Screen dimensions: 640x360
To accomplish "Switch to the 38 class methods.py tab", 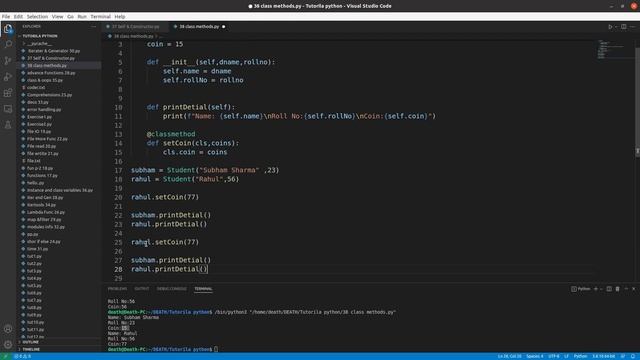I will pos(199,27).
